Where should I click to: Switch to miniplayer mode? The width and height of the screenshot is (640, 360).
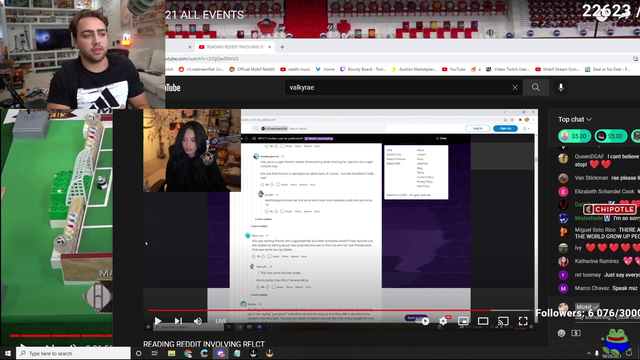pyautogui.click(x=463, y=321)
